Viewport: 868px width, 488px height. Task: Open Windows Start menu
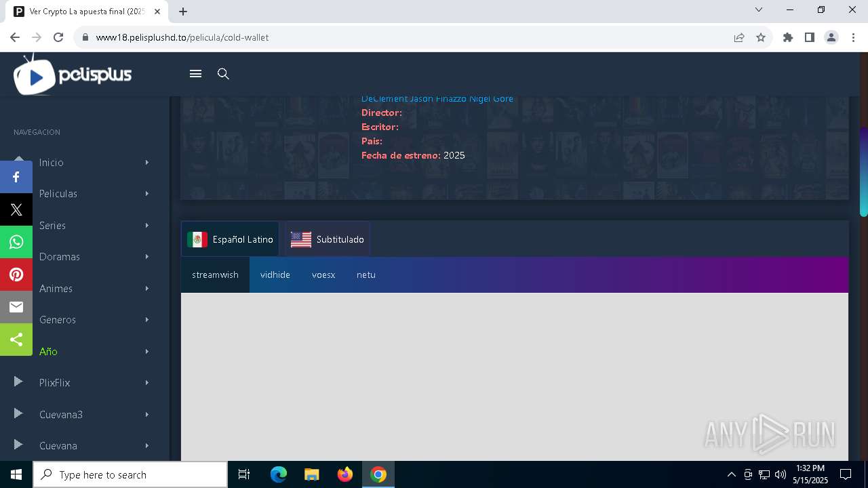click(x=16, y=474)
